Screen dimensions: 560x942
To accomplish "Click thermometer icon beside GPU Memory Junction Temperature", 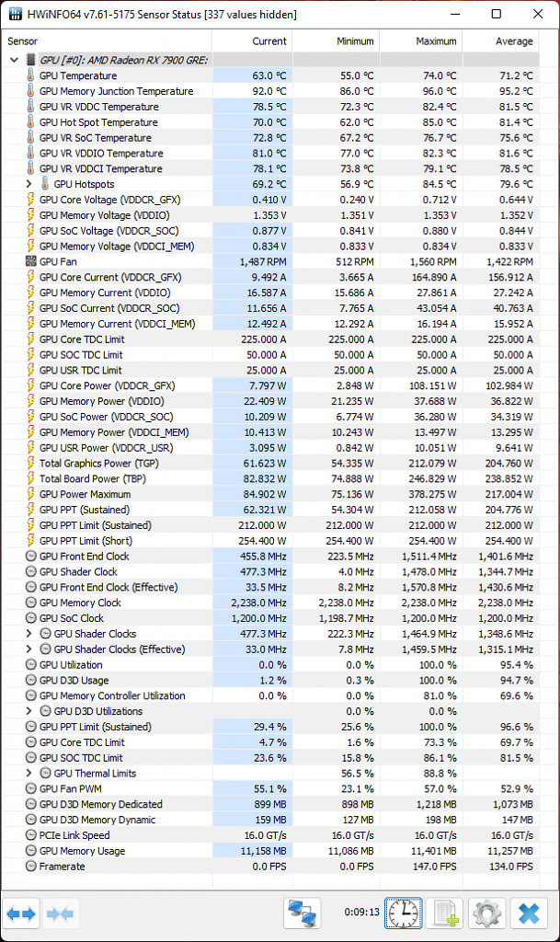I will [x=30, y=91].
